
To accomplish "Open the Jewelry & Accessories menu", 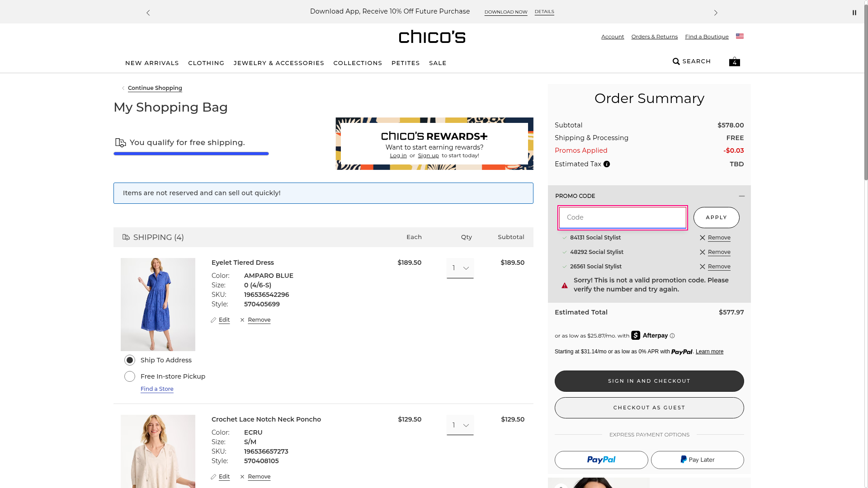I will [x=278, y=63].
